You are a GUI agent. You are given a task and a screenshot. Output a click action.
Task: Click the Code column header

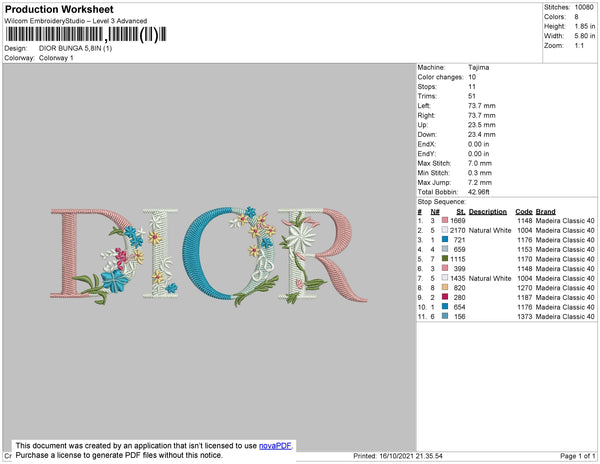tap(523, 212)
